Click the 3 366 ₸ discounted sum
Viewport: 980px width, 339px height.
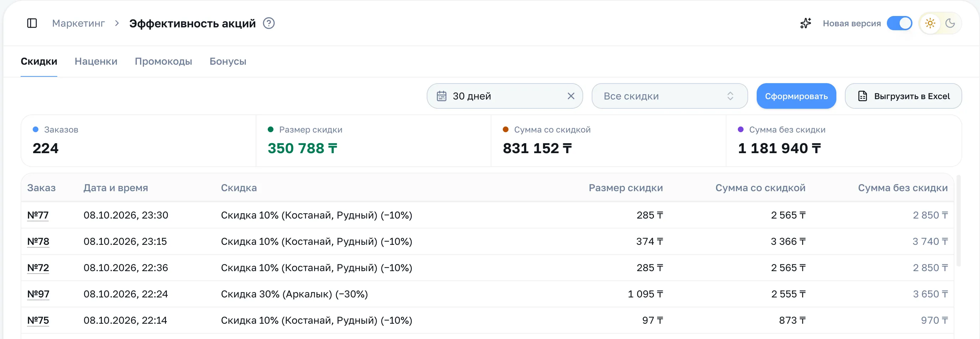coord(788,241)
